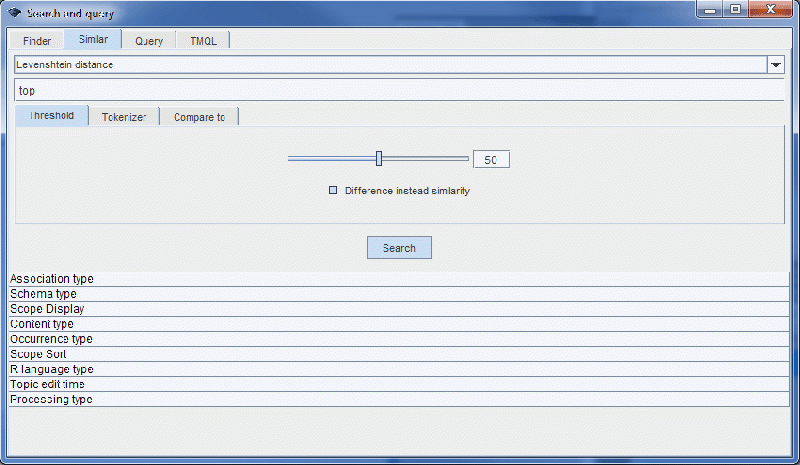Select the 'Association type' result row

(x=399, y=279)
